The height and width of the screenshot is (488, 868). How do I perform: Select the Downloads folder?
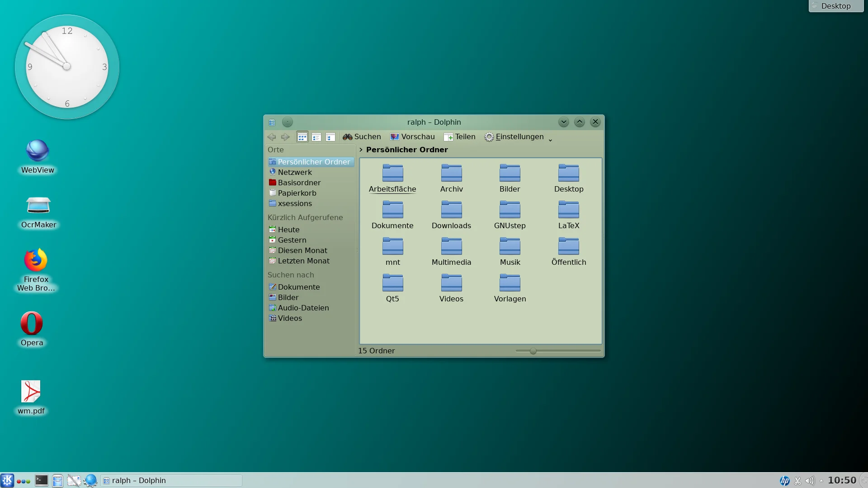451,215
